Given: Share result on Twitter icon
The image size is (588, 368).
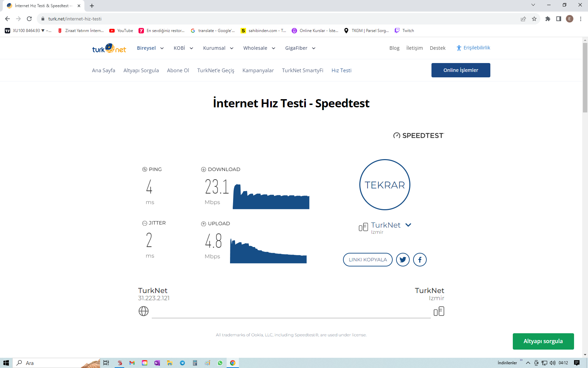Looking at the screenshot, I should pyautogui.click(x=403, y=260).
